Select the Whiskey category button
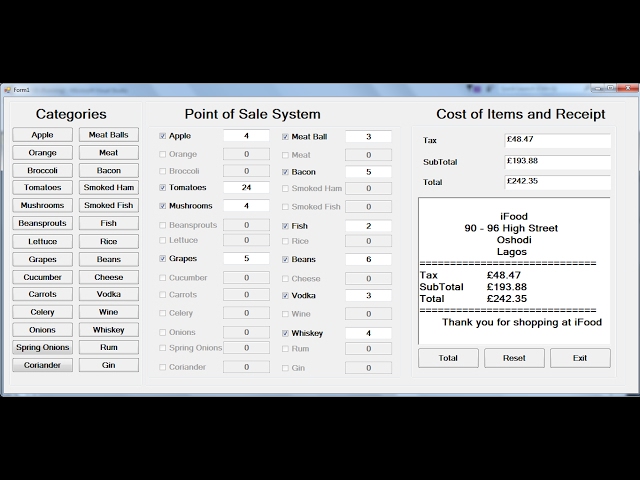640x480 pixels. click(x=109, y=330)
